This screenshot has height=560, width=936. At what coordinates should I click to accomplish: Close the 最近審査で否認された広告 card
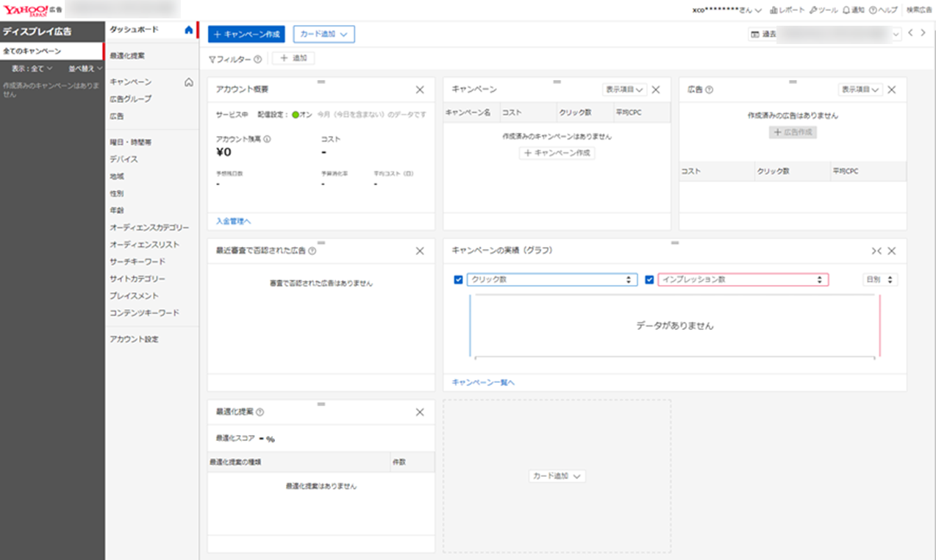(420, 251)
